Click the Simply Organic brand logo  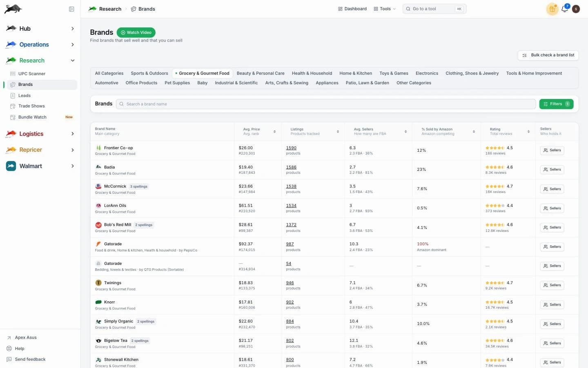(98, 321)
